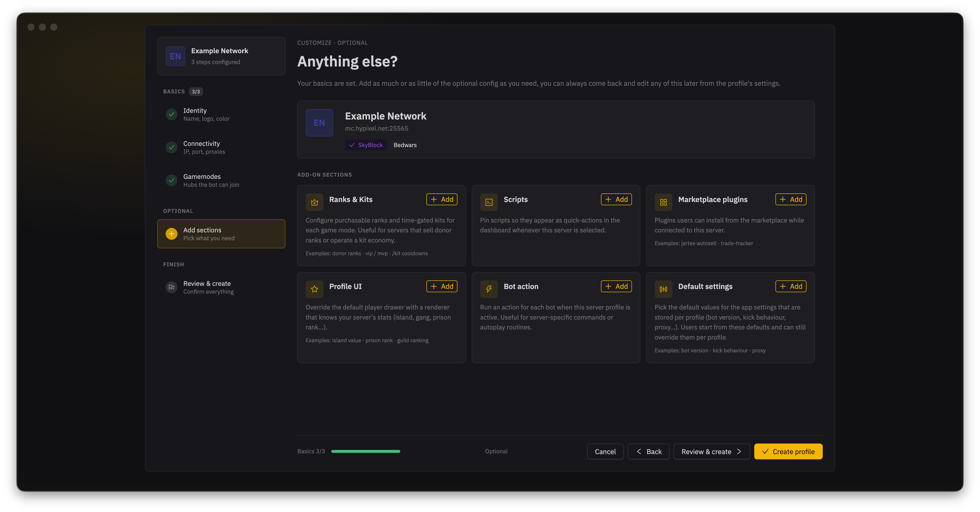Click the "3 steps configured" subtitle

coord(215,62)
